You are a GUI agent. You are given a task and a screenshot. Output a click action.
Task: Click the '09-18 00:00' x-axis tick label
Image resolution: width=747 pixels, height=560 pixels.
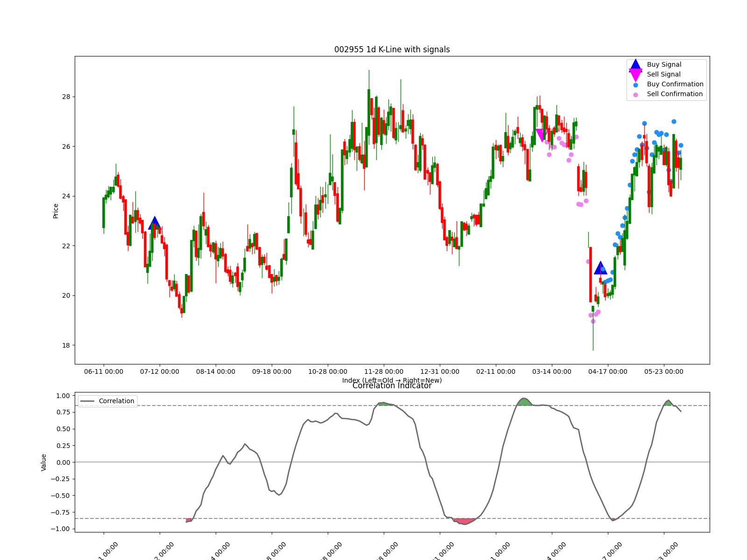pos(272,371)
